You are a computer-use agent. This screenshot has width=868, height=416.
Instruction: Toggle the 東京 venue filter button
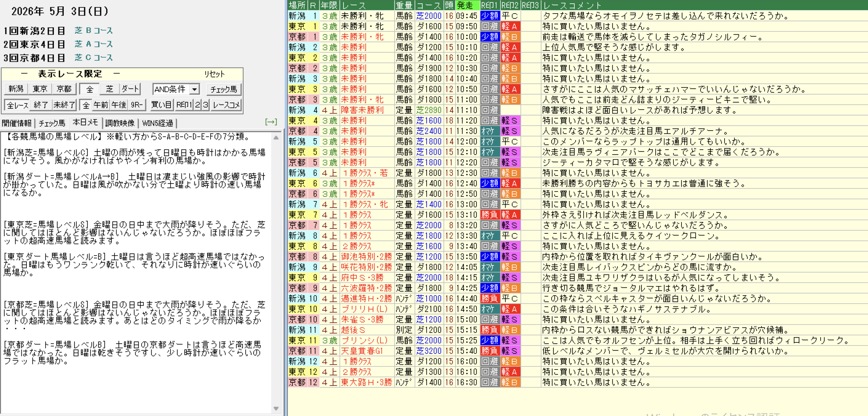click(x=40, y=89)
